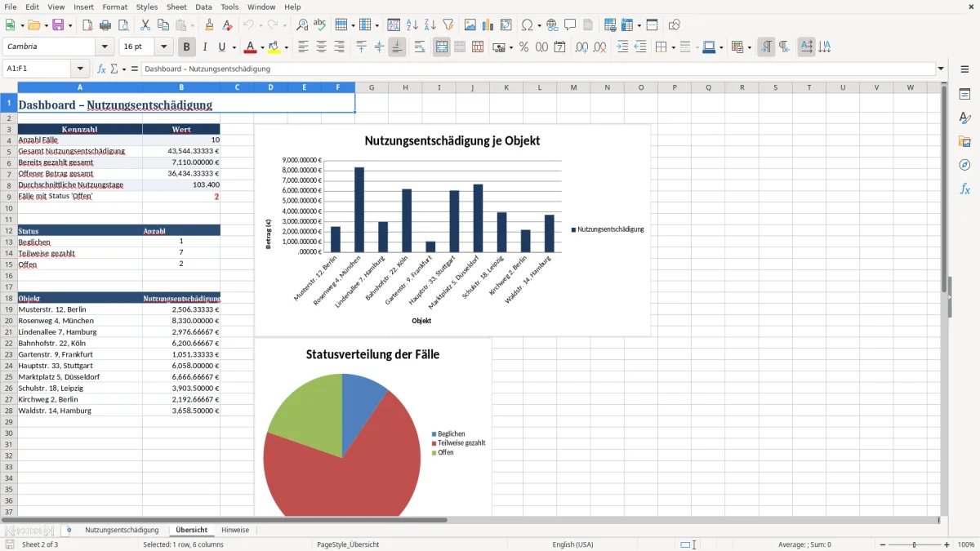Click the Copy icon
The image size is (980, 551).
click(x=163, y=25)
